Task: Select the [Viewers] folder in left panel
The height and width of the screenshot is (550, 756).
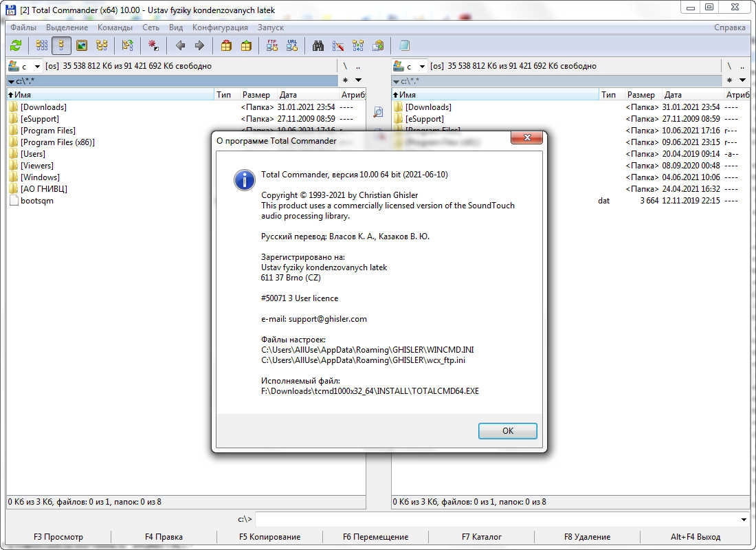Action: click(x=37, y=166)
